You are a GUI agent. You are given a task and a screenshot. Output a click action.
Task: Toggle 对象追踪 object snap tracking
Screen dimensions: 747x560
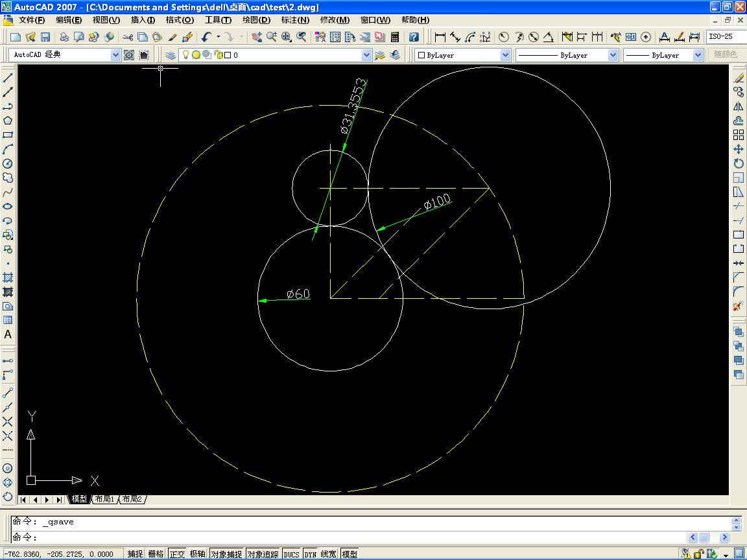(x=263, y=554)
